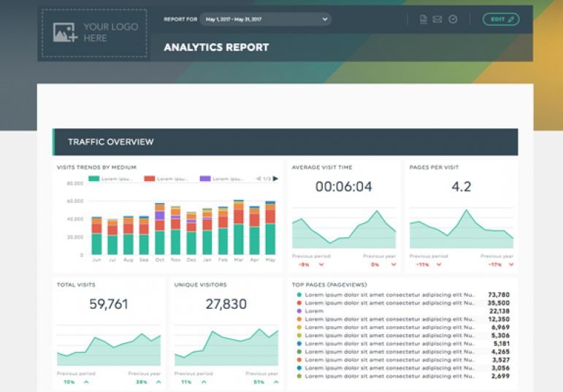The width and height of the screenshot is (563, 392).
Task: Open the schedule clock icon
Action: (x=453, y=19)
